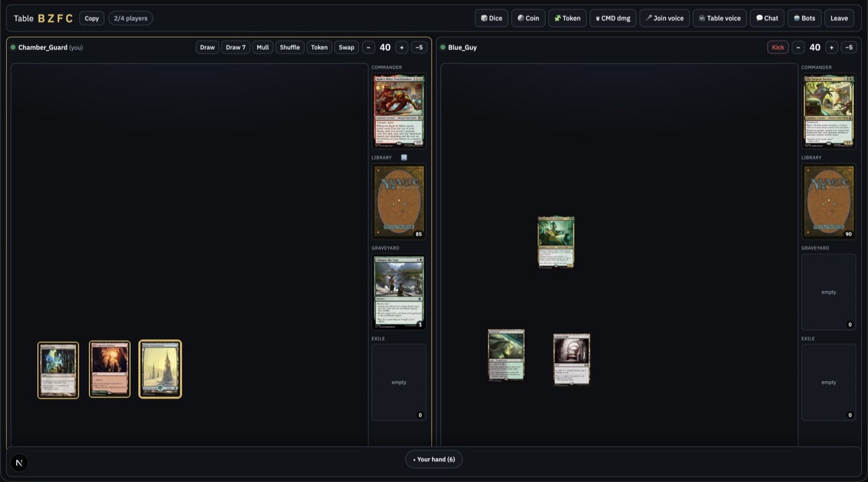Select the Cragcrown Pathway land card
868x482 pixels.
tap(110, 369)
